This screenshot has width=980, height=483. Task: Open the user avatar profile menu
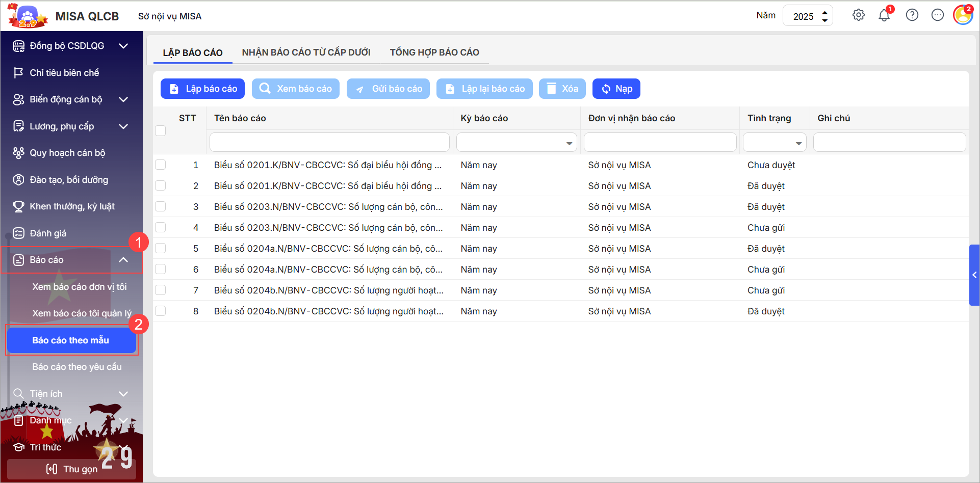[x=963, y=15]
